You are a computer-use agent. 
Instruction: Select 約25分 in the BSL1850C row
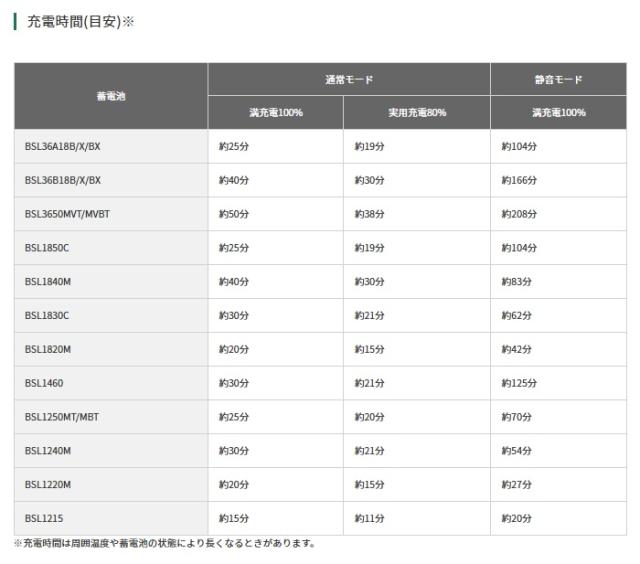[x=234, y=248]
